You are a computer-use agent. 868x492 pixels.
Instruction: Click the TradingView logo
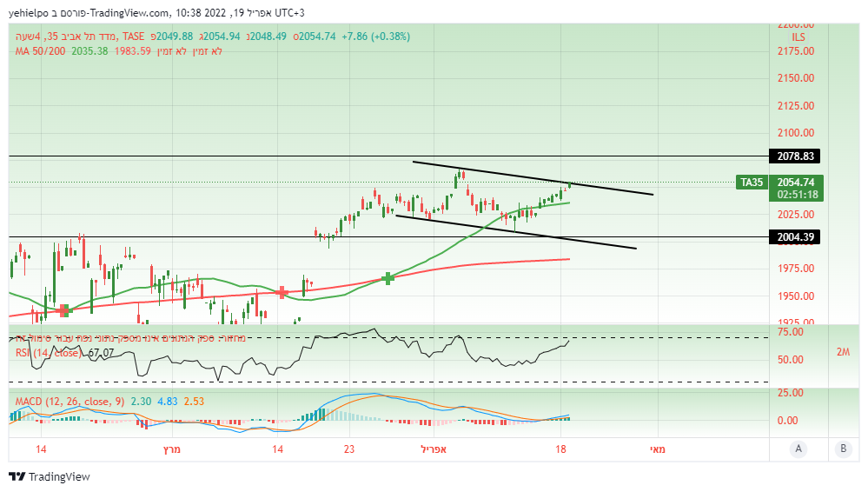tap(50, 476)
